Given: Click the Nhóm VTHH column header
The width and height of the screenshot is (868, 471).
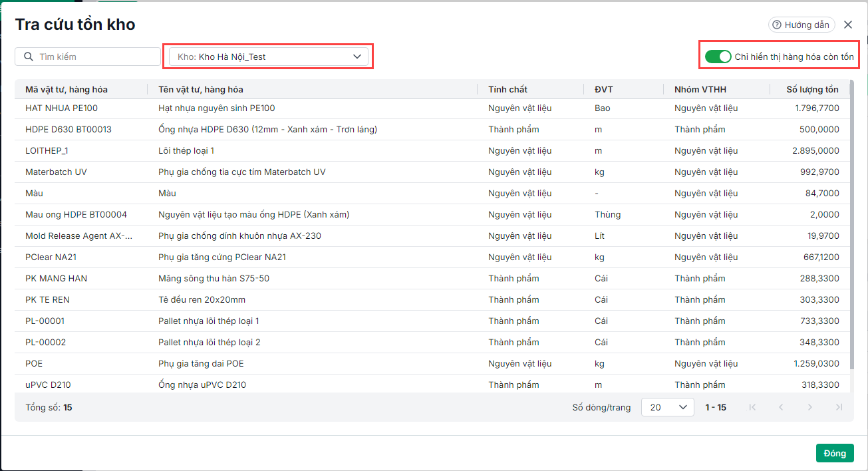Looking at the screenshot, I should point(701,89).
